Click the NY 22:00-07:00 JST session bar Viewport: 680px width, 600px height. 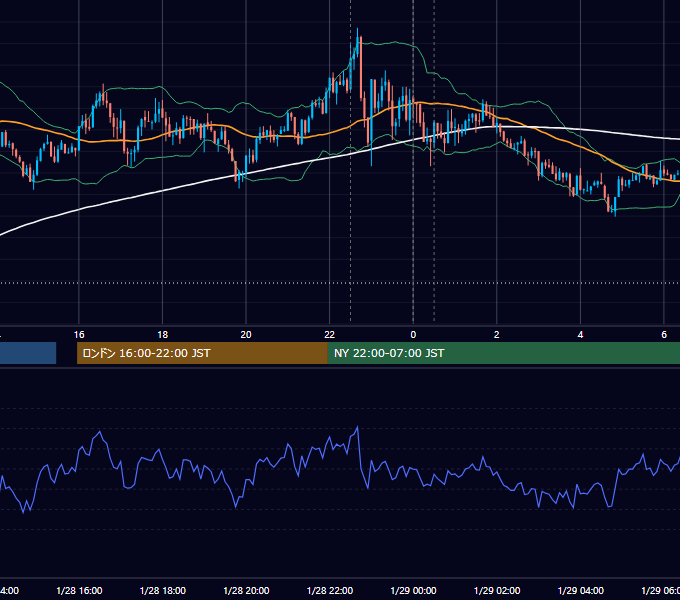click(x=503, y=353)
